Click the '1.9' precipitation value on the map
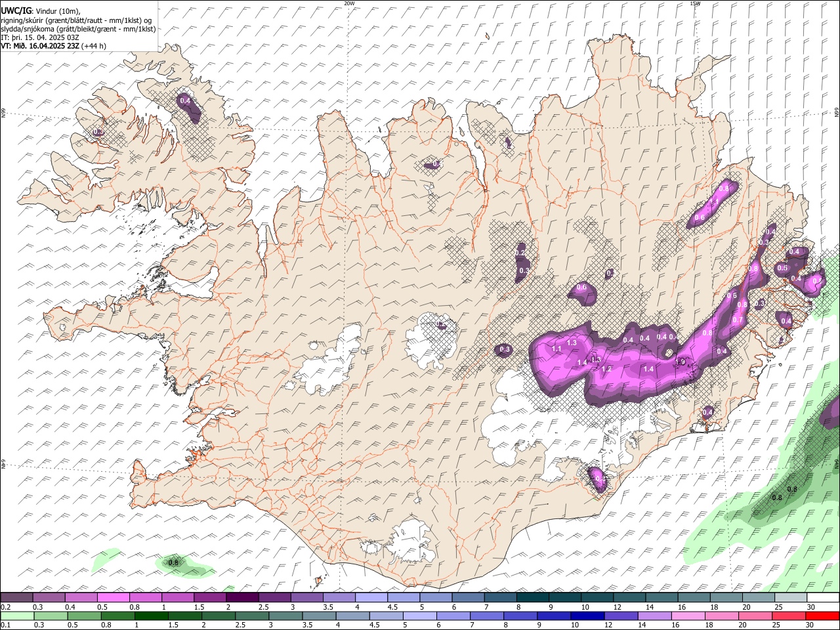This screenshot has width=840, height=630. point(681,362)
